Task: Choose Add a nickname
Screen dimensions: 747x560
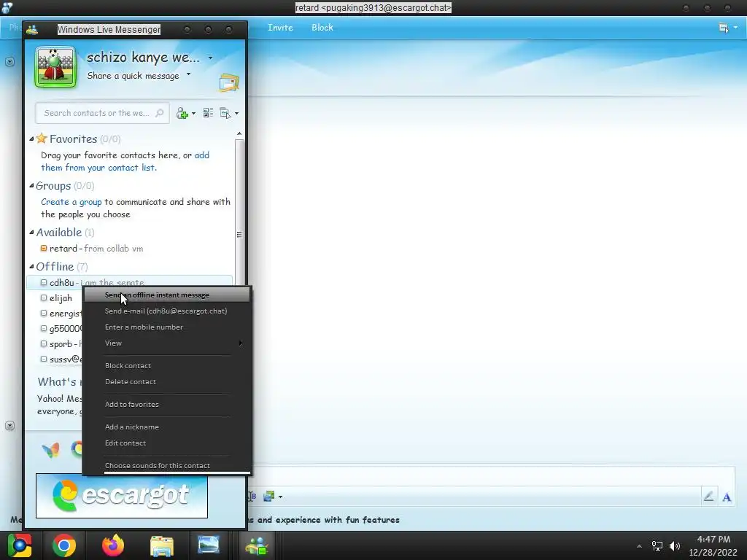Action: pos(167,427)
